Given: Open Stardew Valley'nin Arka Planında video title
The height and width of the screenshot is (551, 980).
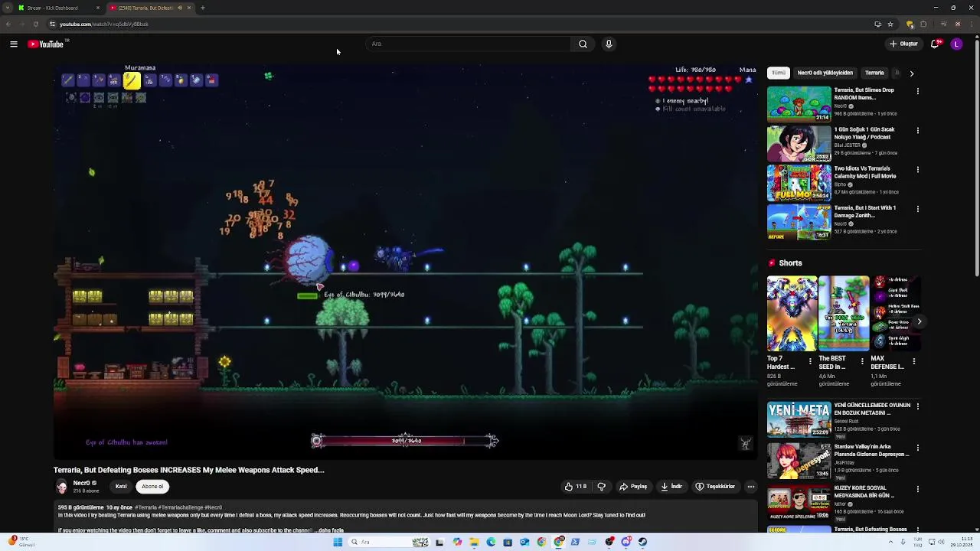Looking at the screenshot, I should click(872, 450).
